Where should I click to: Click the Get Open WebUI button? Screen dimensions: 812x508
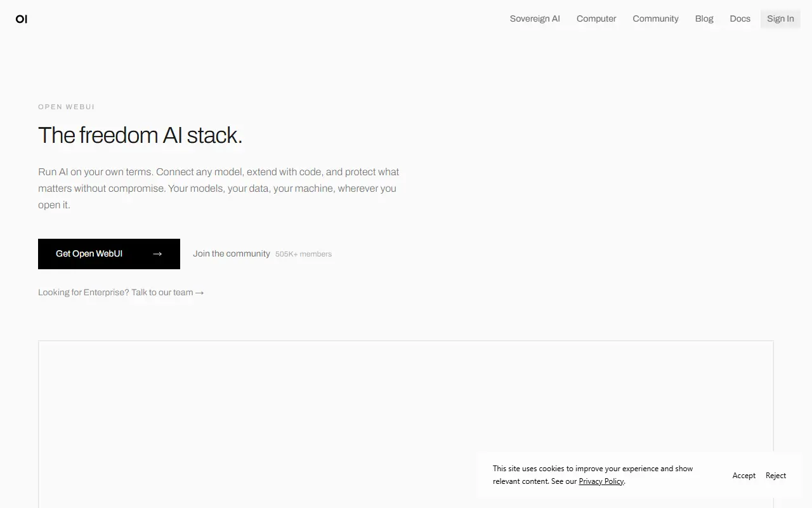coord(109,254)
